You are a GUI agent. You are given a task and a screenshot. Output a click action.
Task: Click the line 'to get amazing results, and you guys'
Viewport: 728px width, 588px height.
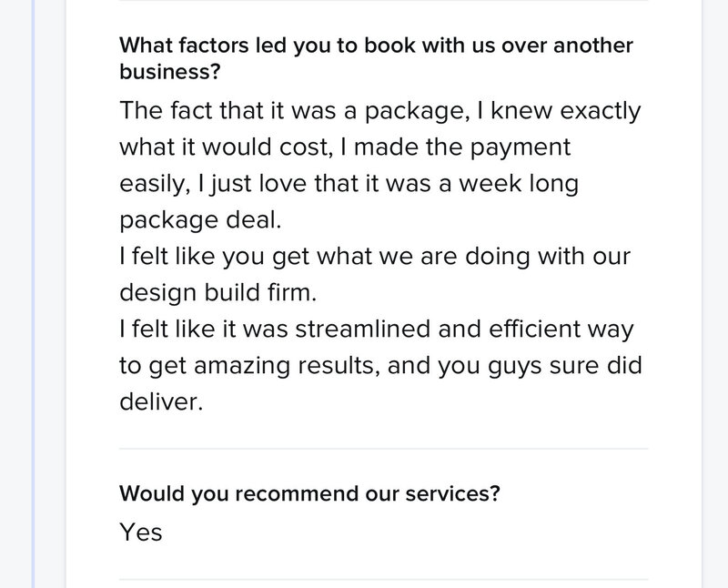click(380, 366)
